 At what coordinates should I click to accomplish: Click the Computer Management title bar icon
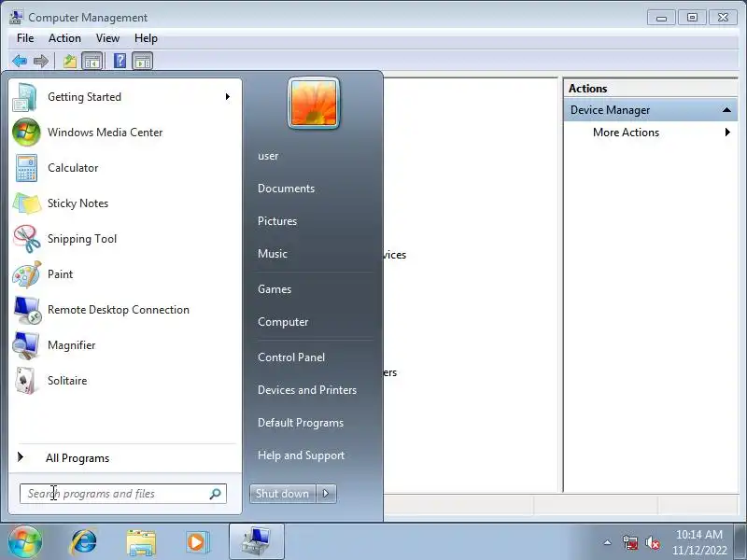[x=16, y=17]
